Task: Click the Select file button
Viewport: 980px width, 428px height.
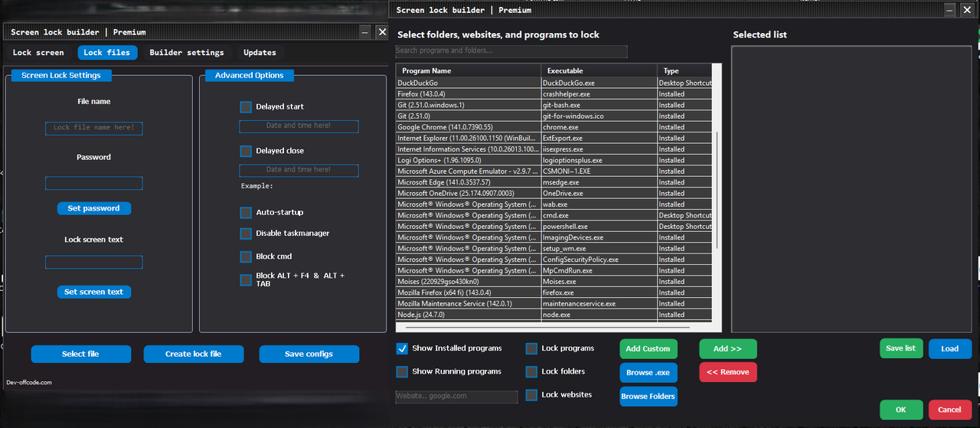Action: click(80, 354)
